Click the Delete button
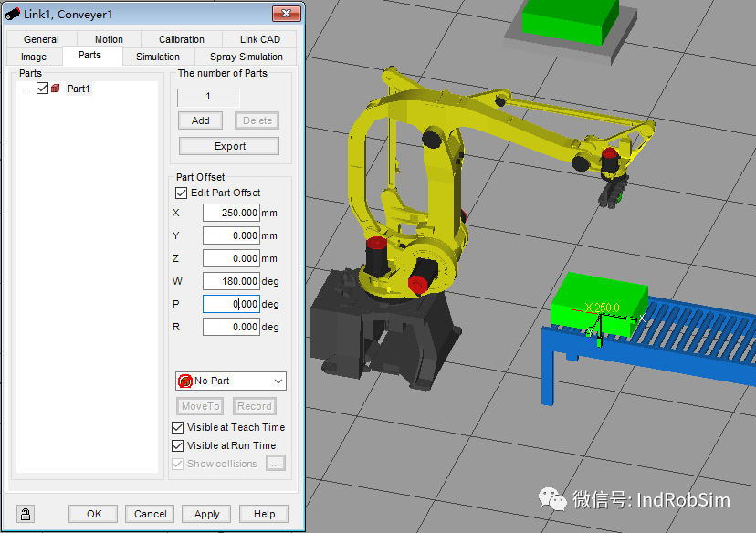Screen dimensions: 756x533 (257, 120)
